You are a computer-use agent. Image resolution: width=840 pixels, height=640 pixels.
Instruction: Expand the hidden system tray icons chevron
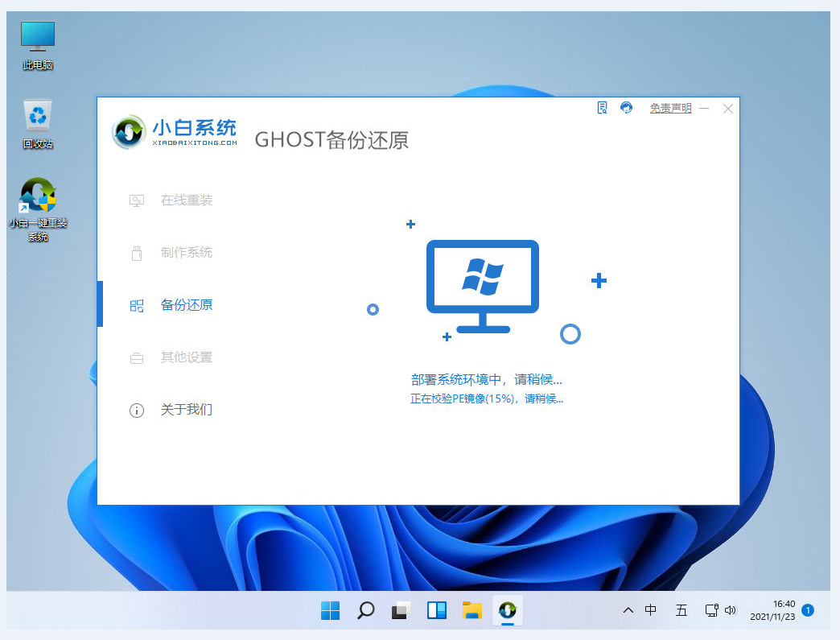tap(628, 610)
